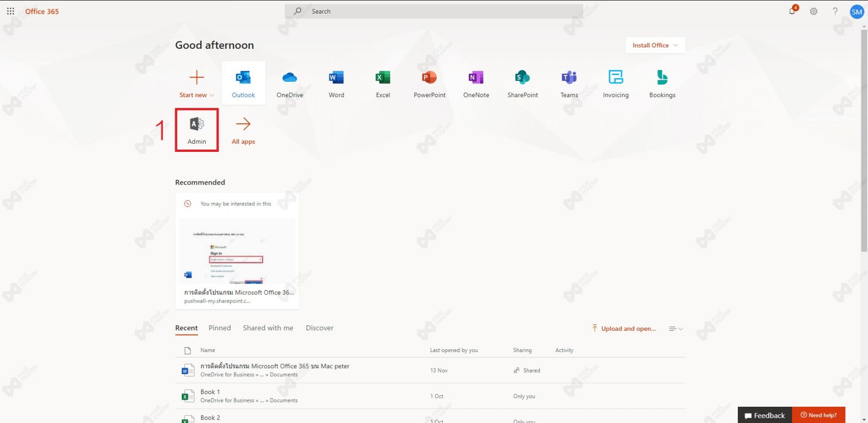Switch to the Shared with me tab
The width and height of the screenshot is (868, 423).
(x=268, y=328)
